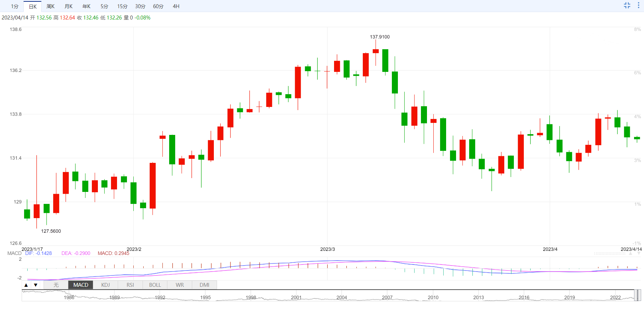The height and width of the screenshot is (313, 644).
Task: Switch to the 4H interval tab
Action: [176, 6]
